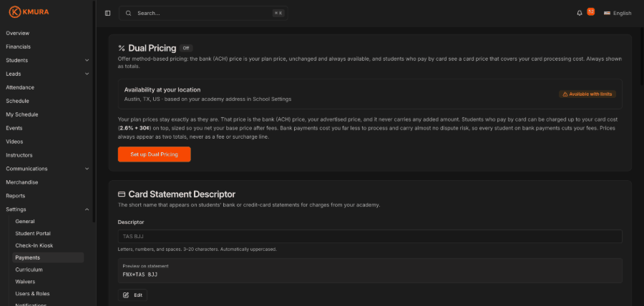Open the English language selector
Screen dimensions: 644x306
pos(618,13)
